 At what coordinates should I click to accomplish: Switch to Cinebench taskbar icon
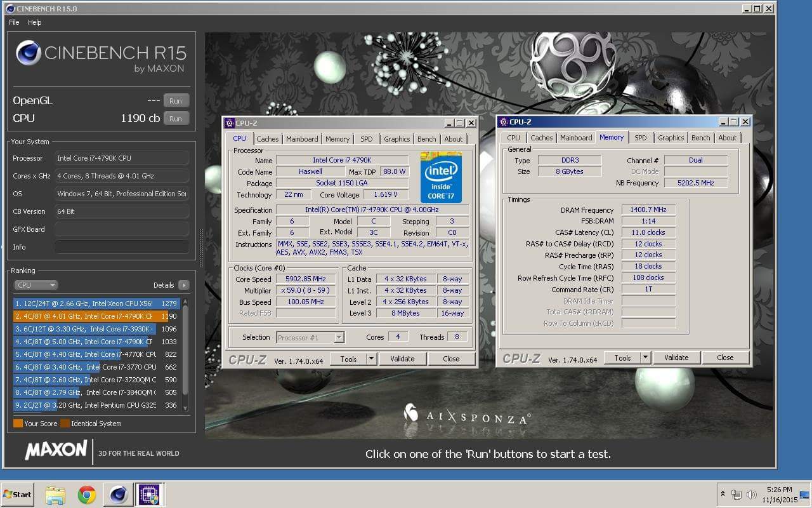point(118,495)
